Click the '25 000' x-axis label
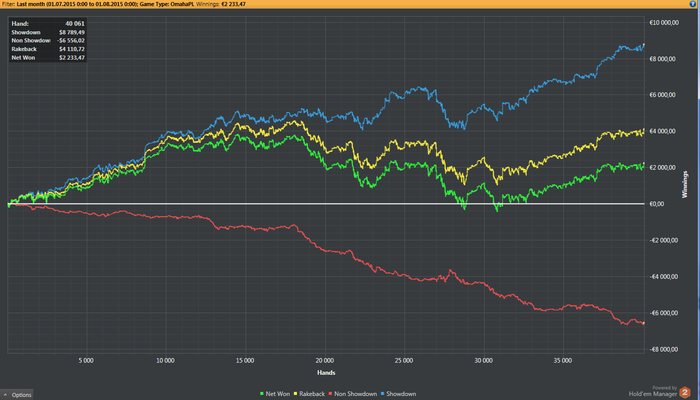700x400 pixels. (404, 361)
